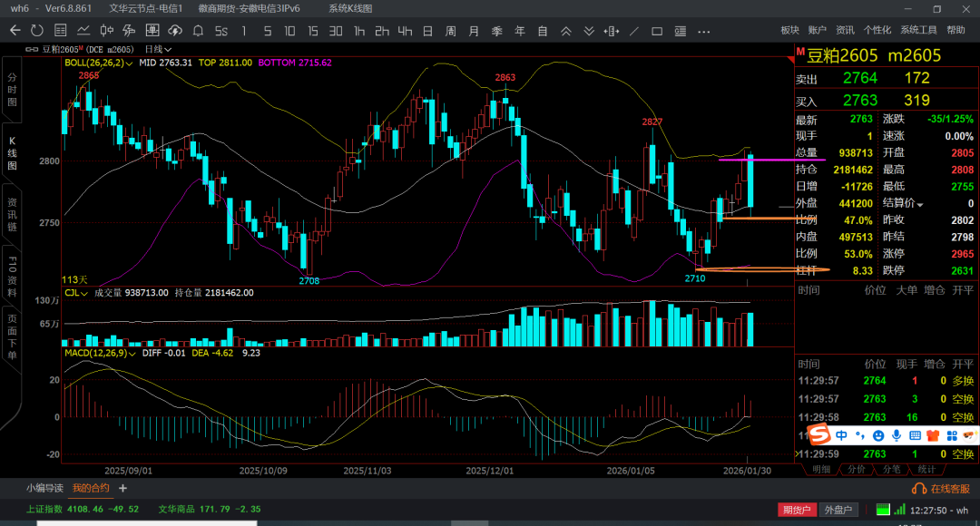Switch chart to weekly 周 period

450,31
